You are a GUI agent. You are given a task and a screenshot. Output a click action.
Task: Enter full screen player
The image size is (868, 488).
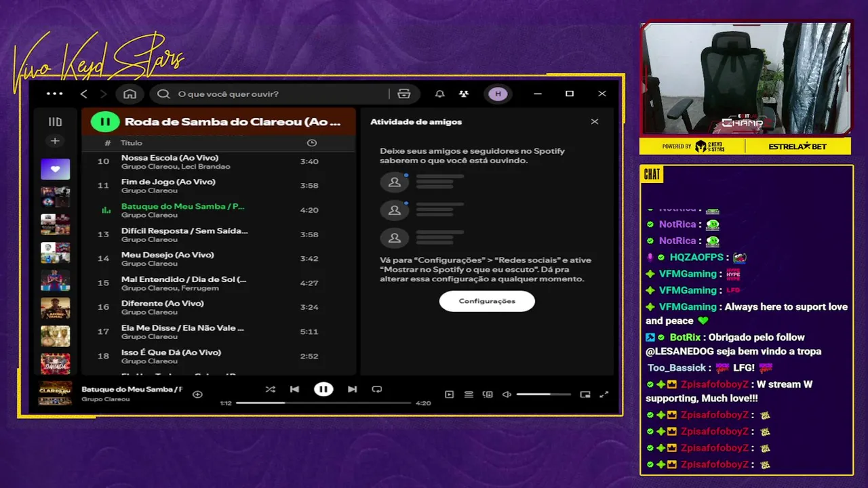click(x=604, y=394)
